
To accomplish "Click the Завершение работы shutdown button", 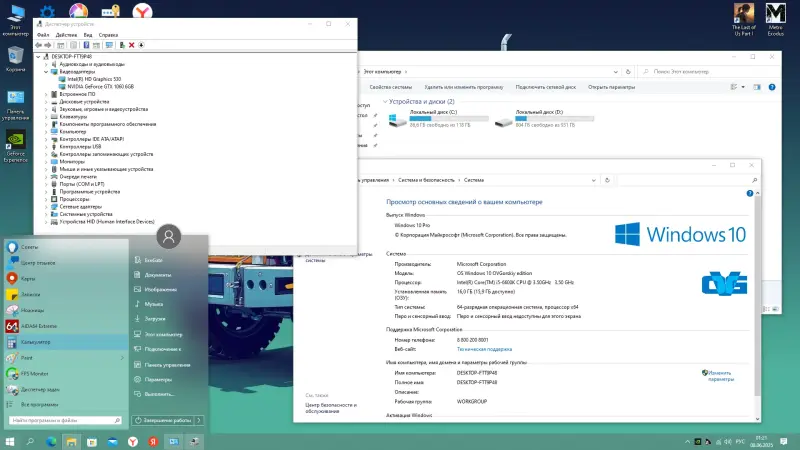I will click(163, 420).
